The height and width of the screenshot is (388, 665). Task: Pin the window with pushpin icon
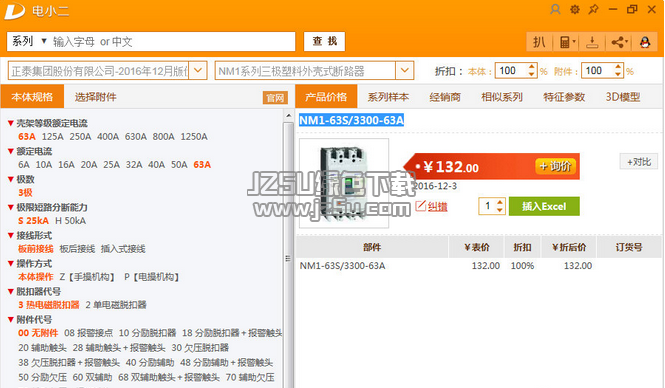[593, 9]
